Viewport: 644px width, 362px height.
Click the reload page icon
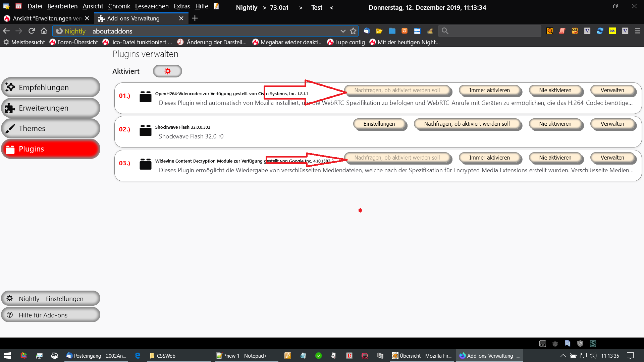(32, 31)
